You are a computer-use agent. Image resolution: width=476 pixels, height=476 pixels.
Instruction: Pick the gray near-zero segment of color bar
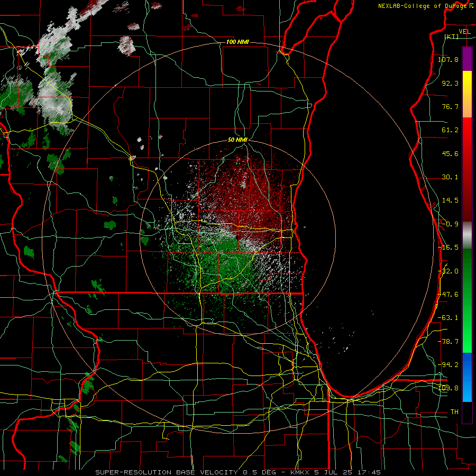(x=467, y=235)
